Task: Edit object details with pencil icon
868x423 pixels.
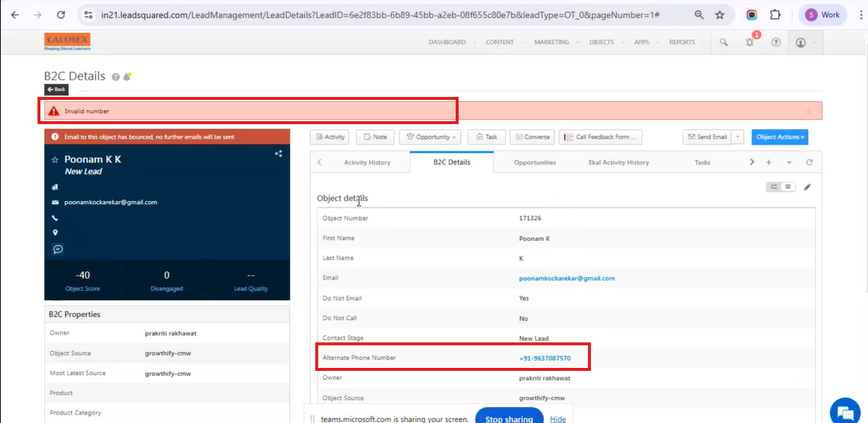Action: click(x=807, y=187)
